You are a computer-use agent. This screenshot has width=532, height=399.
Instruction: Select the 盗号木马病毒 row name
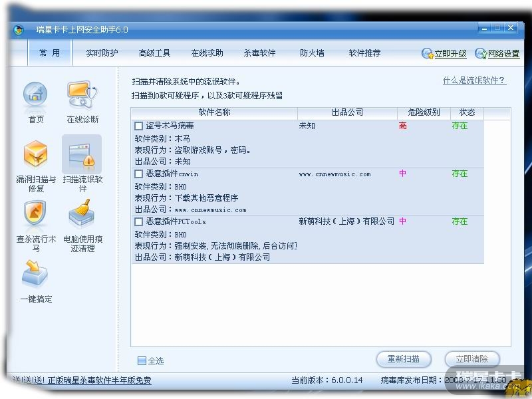[x=170, y=126]
